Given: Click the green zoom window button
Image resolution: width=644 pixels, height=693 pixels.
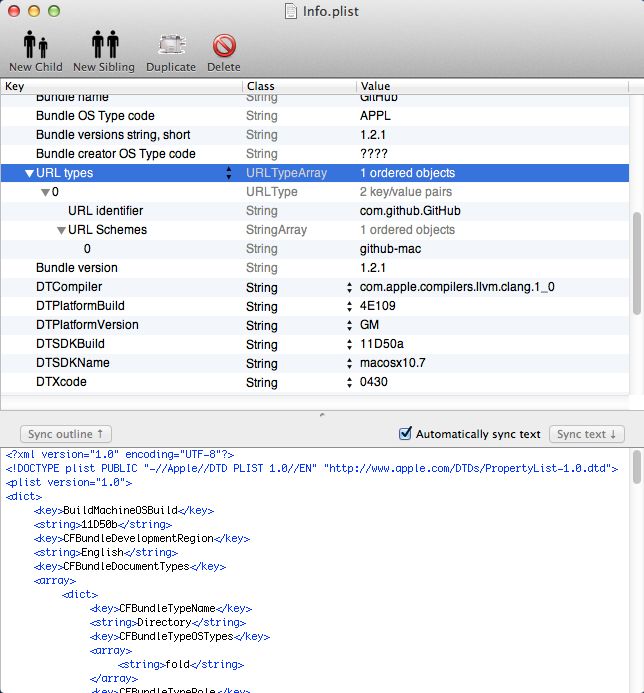Looking at the screenshot, I should (x=53, y=11).
